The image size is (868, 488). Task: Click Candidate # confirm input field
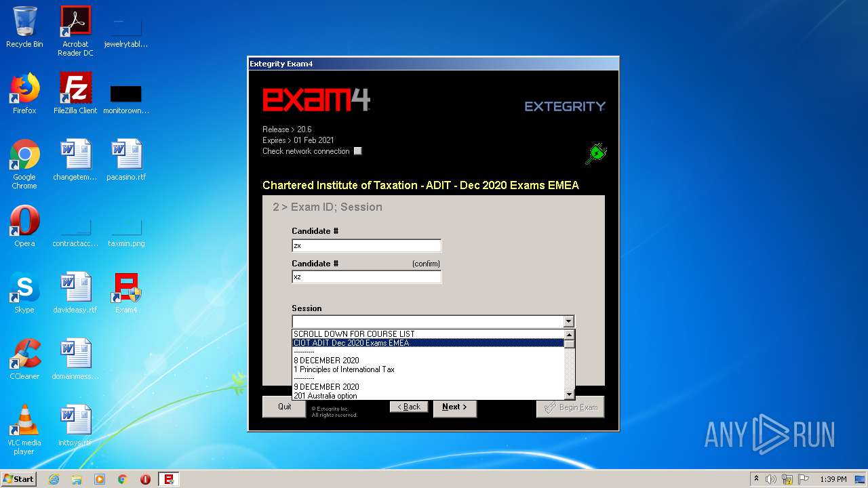(x=366, y=277)
